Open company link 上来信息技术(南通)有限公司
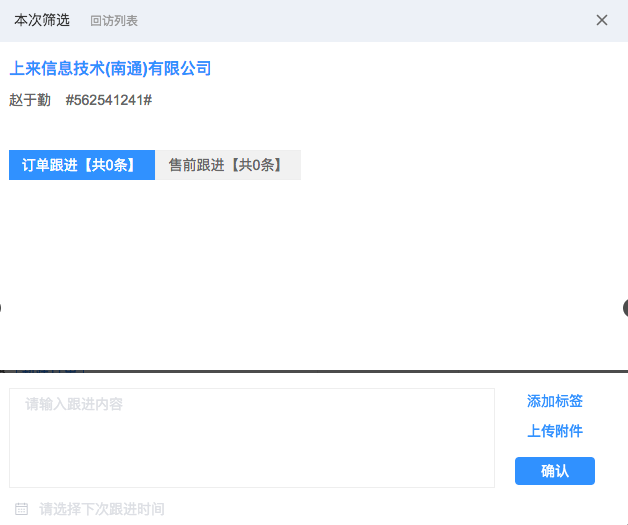Screen dimensions: 628x525 click(x=110, y=68)
